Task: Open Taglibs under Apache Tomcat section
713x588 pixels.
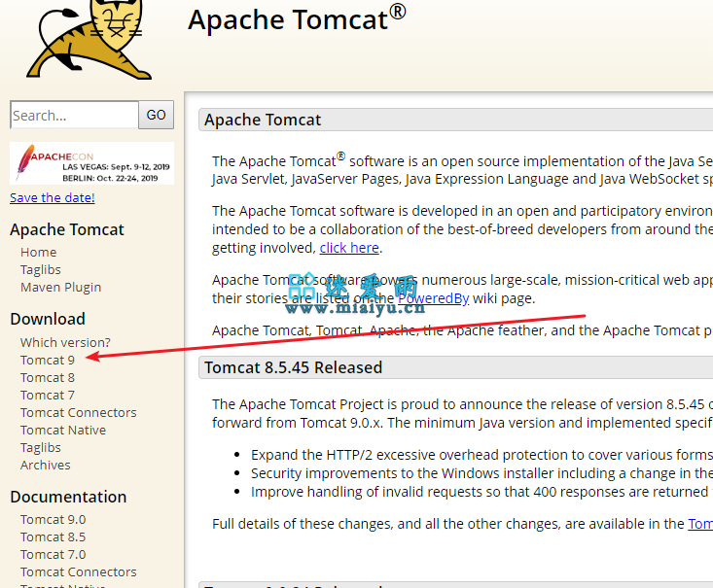Action: tap(41, 270)
